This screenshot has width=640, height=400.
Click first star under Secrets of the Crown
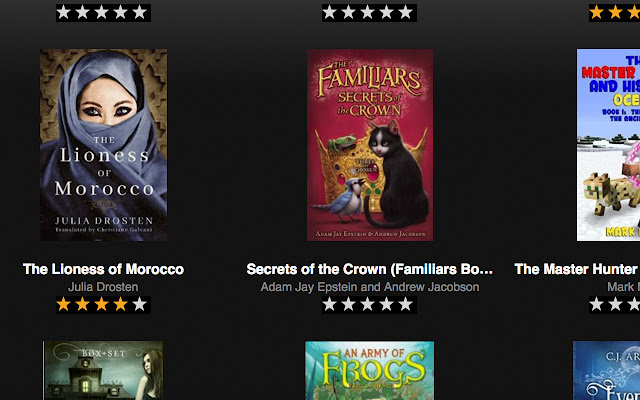click(x=329, y=304)
